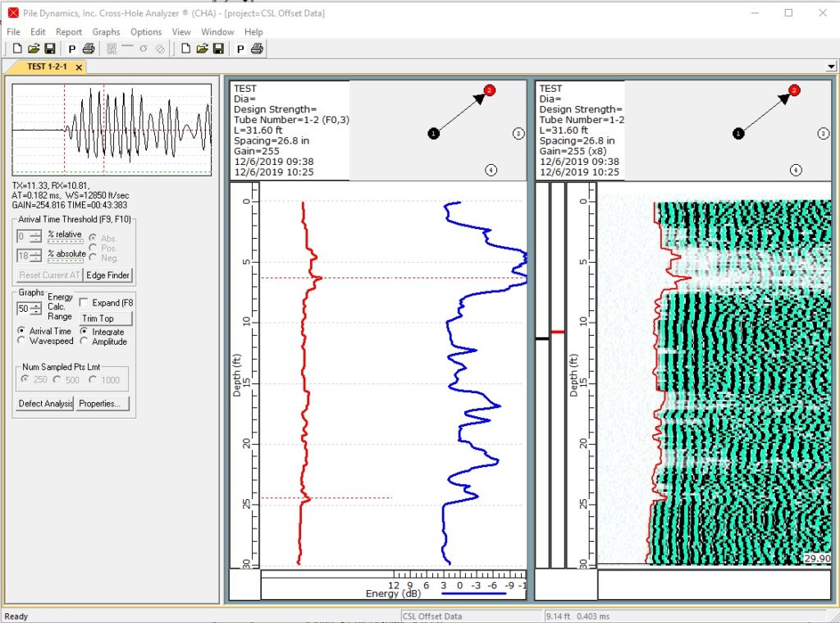The width and height of the screenshot is (840, 623).
Task: Click the grayed crossed-circle toolbar icon
Action: pos(160,49)
